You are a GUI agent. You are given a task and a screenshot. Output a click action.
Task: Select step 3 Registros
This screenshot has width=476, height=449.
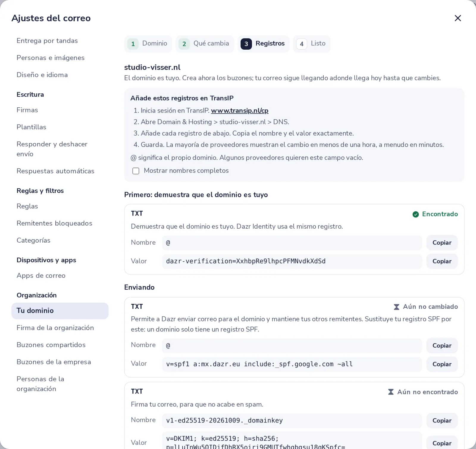tap(264, 44)
